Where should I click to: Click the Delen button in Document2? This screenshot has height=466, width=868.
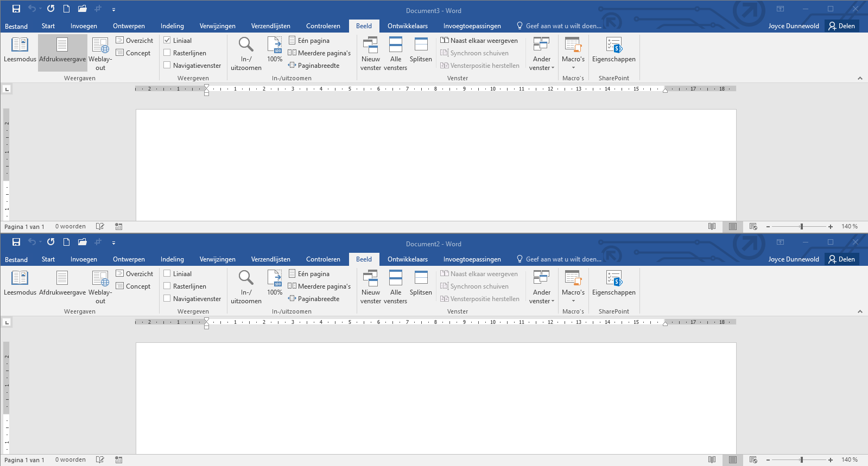(x=842, y=259)
